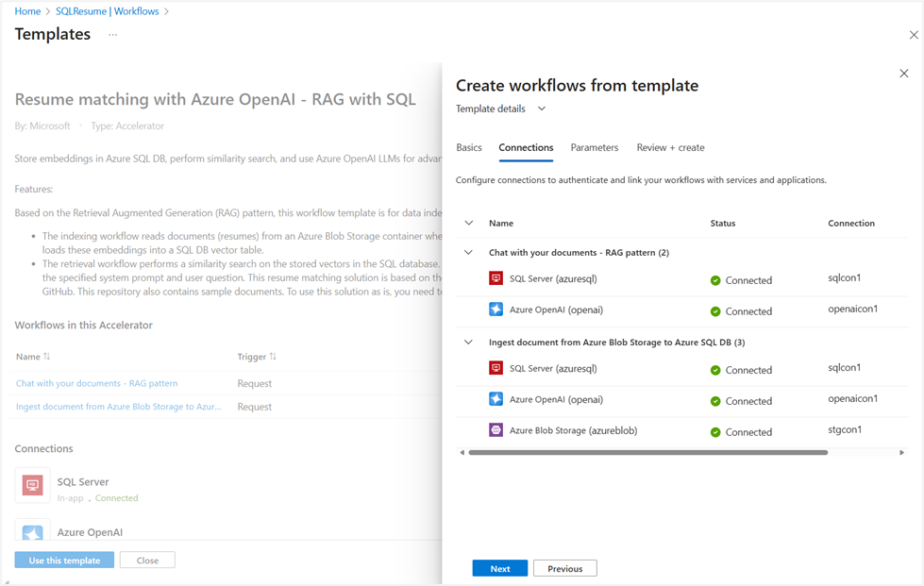Screen dimensions: 924x586
Task: Click Azure OpenAI (openai) name in Chat group
Action: point(556,310)
